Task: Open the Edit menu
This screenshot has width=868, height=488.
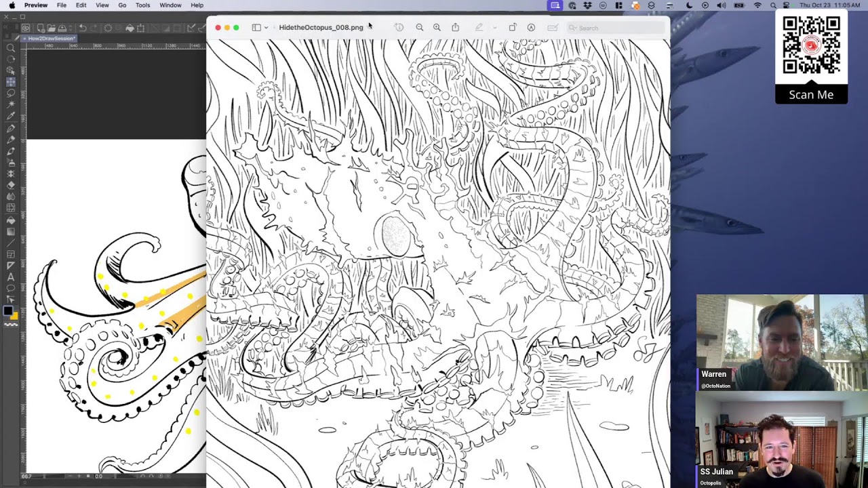Action: pyautogui.click(x=81, y=5)
